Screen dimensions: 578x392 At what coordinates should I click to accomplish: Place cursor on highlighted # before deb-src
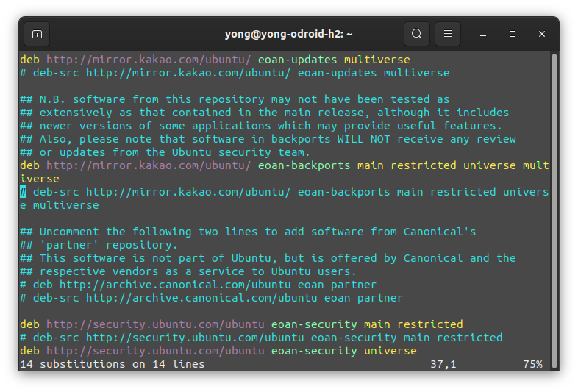24,192
